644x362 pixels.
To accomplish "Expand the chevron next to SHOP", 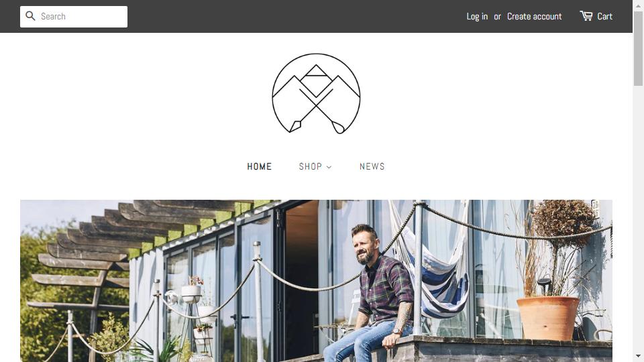I will pyautogui.click(x=329, y=167).
